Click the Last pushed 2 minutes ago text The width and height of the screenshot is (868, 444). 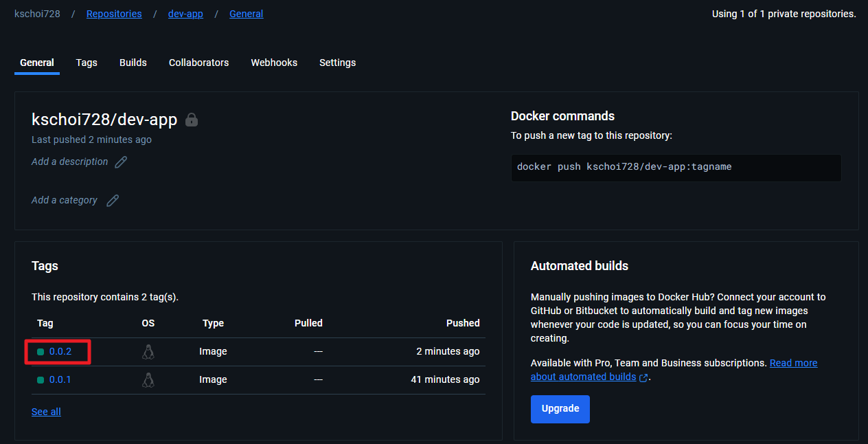(91, 140)
